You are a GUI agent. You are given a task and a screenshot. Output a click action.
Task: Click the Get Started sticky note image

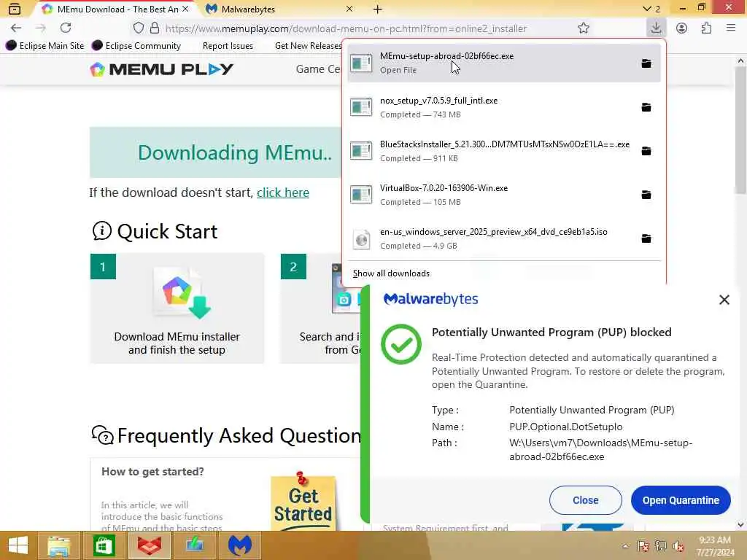[x=303, y=502]
